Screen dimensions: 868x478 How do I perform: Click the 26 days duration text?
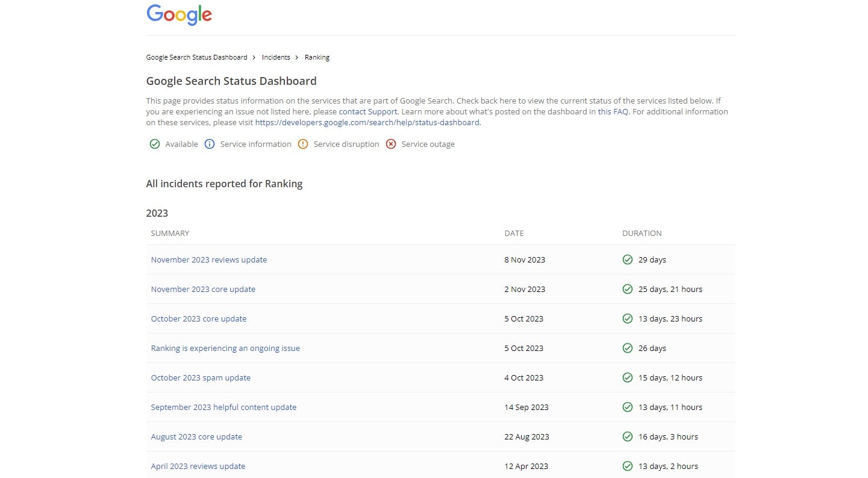[652, 348]
